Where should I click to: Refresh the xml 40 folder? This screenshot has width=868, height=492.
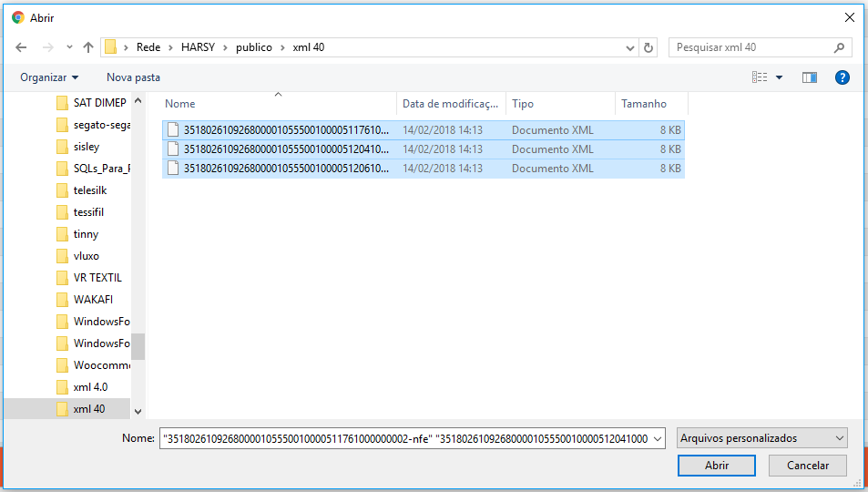[648, 47]
